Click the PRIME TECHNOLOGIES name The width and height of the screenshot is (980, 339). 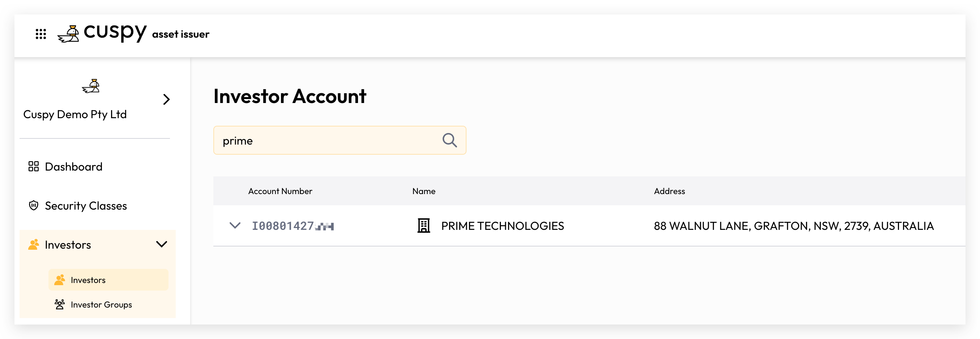coord(502,226)
